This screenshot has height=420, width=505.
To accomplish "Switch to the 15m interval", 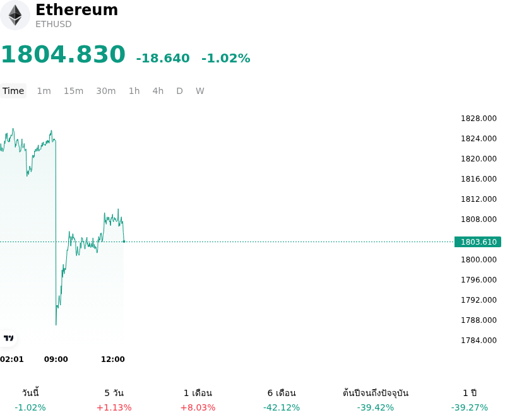I will [x=73, y=91].
